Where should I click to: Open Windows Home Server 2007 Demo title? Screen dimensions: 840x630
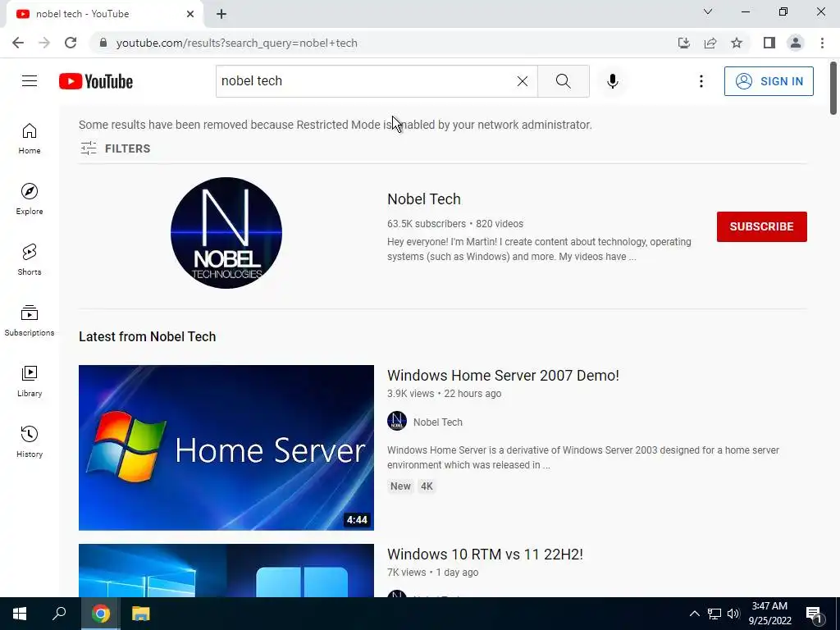pyautogui.click(x=503, y=375)
